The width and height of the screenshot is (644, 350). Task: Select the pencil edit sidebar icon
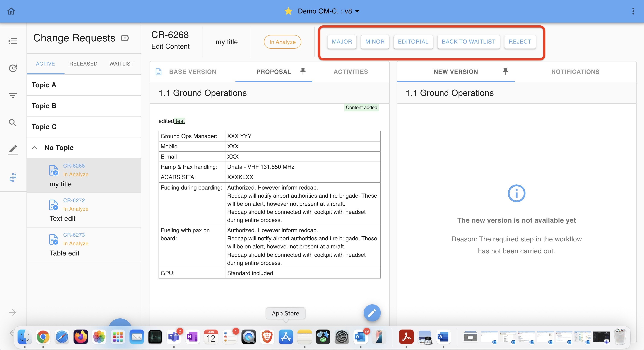tap(13, 149)
